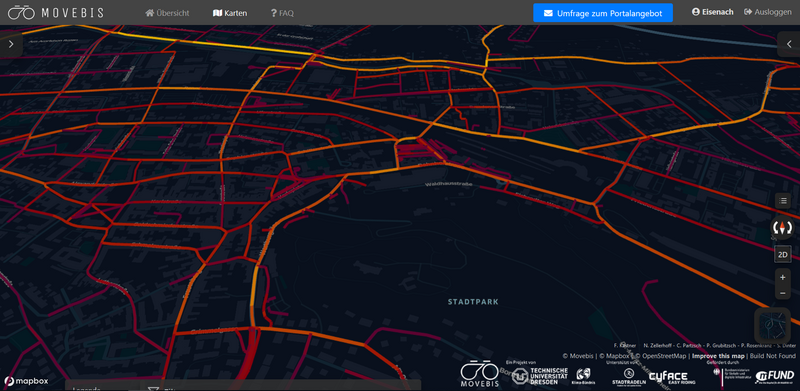The height and width of the screenshot is (391, 800).
Task: Open the Improve this map link
Action: coord(719,356)
